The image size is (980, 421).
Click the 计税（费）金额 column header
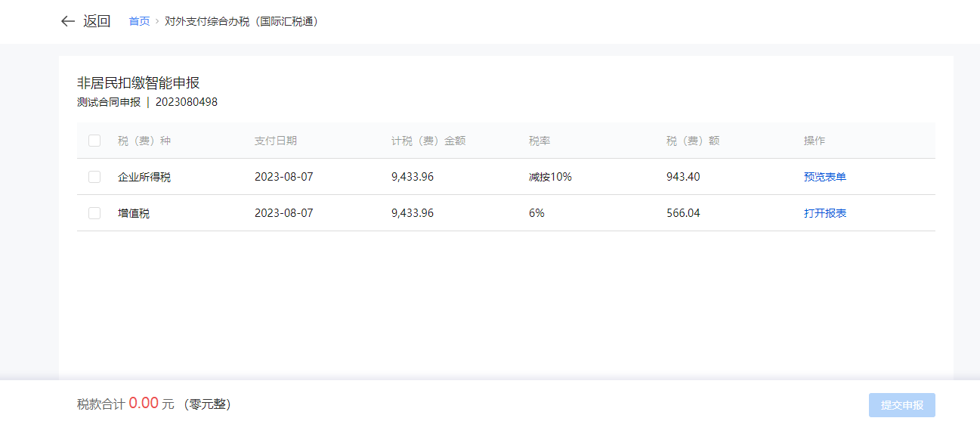pyautogui.click(x=428, y=141)
